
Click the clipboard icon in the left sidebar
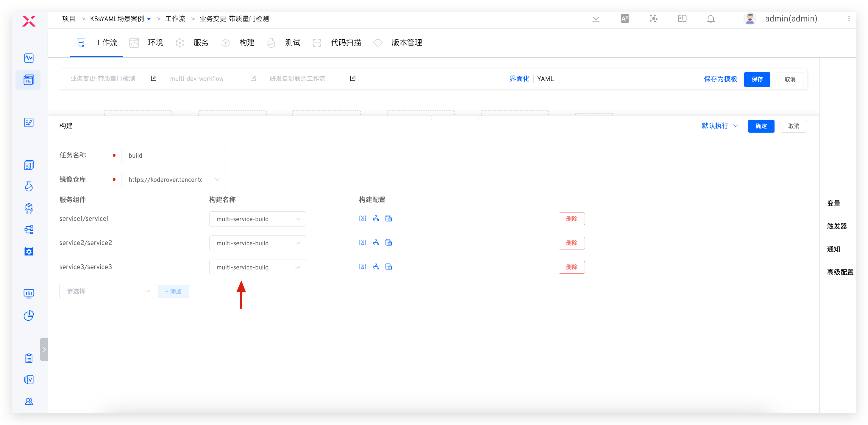point(29,358)
